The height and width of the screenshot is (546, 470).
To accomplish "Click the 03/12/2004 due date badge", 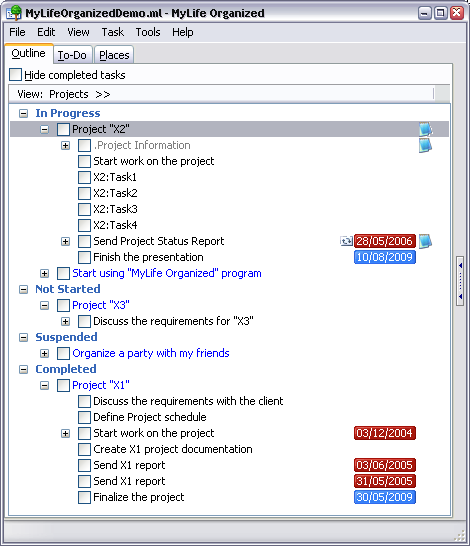I will pyautogui.click(x=385, y=433).
